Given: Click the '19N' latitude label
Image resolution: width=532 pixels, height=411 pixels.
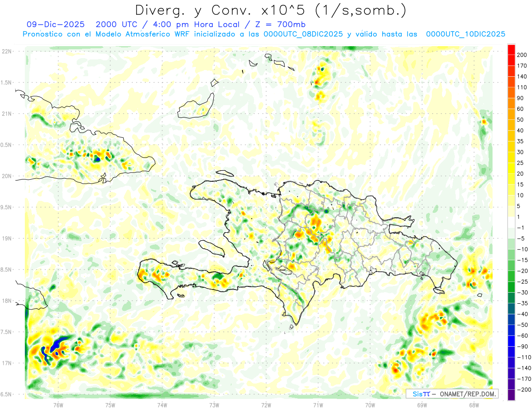Looking at the screenshot, I should click(7, 238).
